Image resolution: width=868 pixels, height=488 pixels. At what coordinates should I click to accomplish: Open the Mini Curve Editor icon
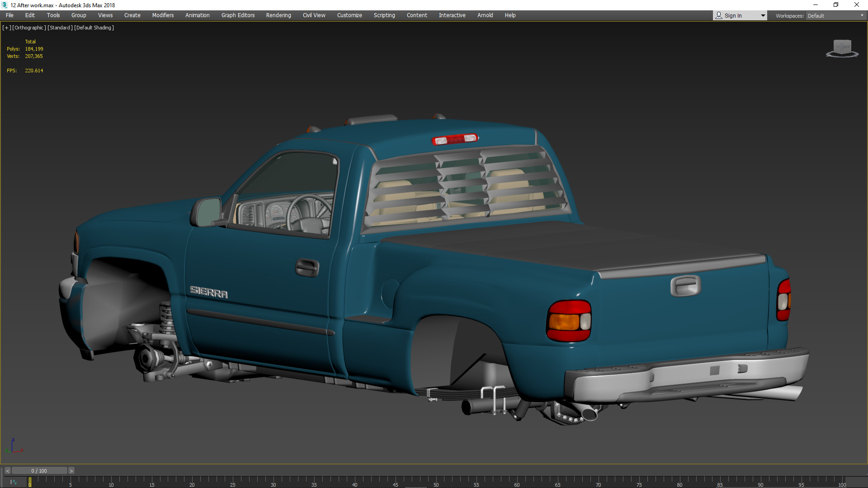tap(13, 482)
